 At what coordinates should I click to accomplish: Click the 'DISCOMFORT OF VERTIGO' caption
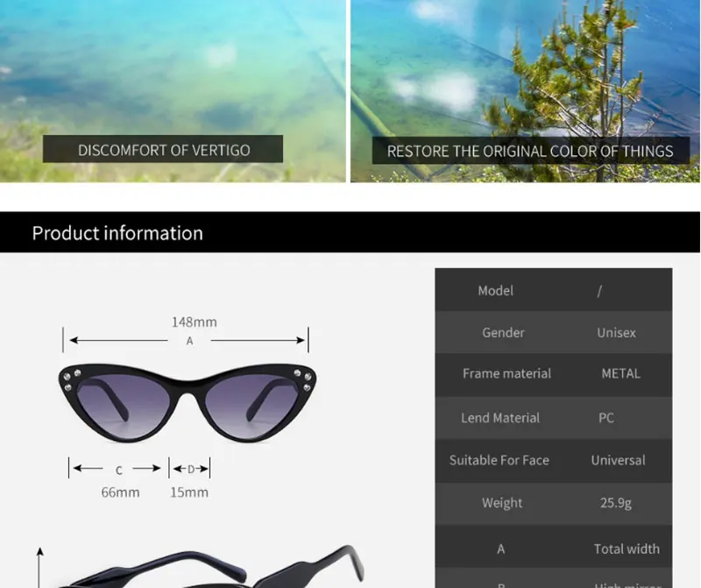164,150
